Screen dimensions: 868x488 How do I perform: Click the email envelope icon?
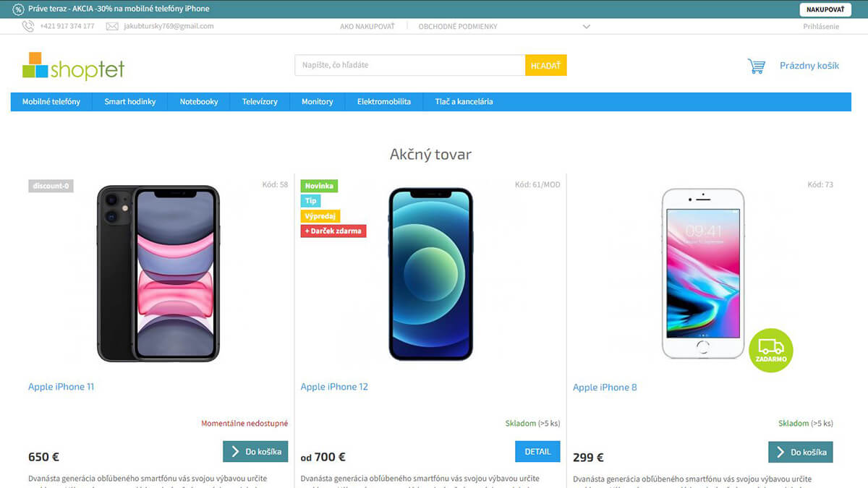[112, 26]
